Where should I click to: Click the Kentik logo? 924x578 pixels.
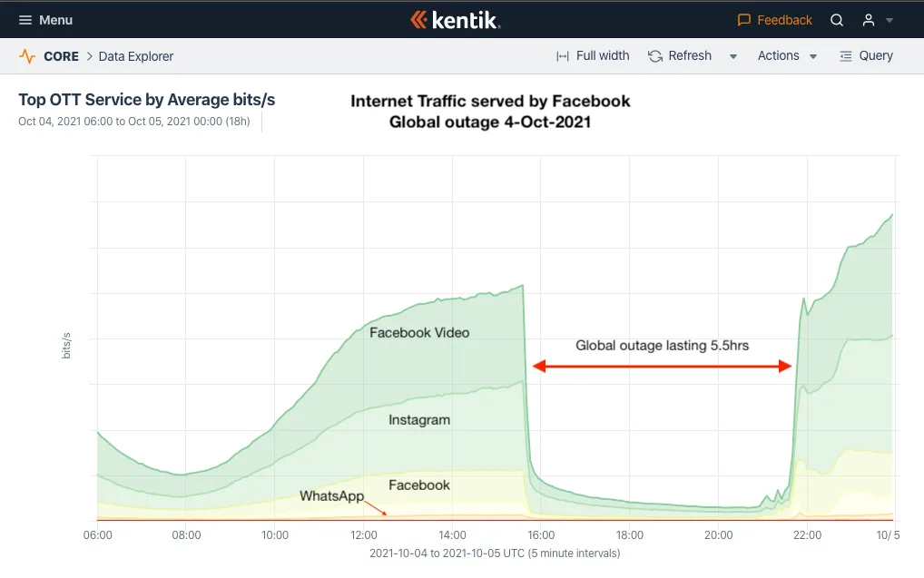(456, 20)
